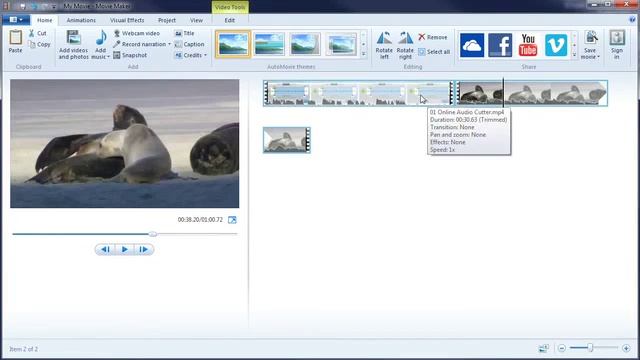Expand the Credits dropdown arrow
The width and height of the screenshot is (640, 360).
pyautogui.click(x=205, y=55)
